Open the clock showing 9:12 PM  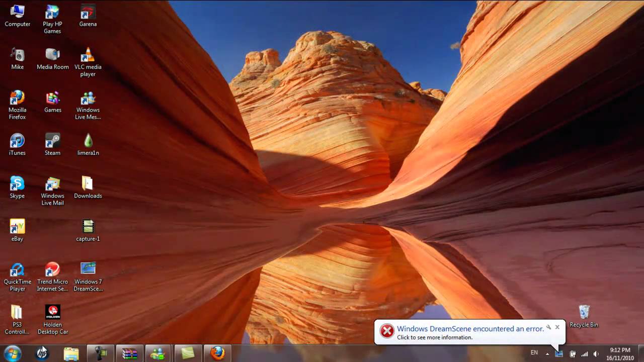pos(620,353)
